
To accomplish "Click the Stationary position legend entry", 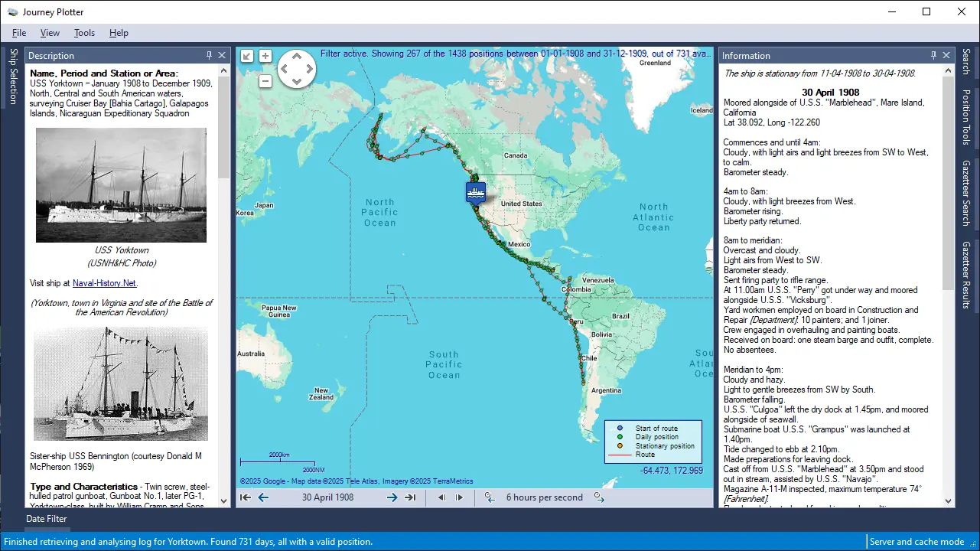I will (x=657, y=445).
